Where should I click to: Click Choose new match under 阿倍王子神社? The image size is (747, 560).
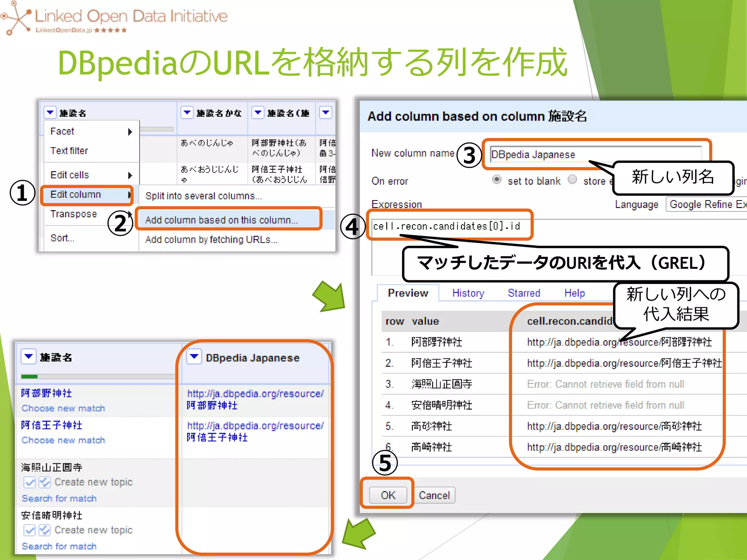pos(63,440)
